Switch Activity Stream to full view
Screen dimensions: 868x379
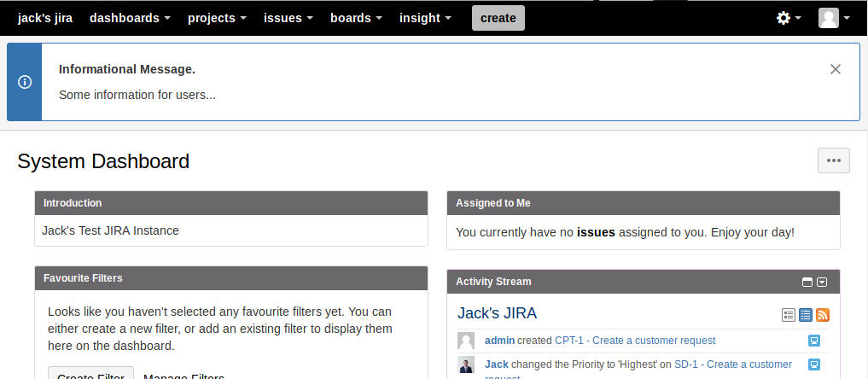click(x=789, y=315)
